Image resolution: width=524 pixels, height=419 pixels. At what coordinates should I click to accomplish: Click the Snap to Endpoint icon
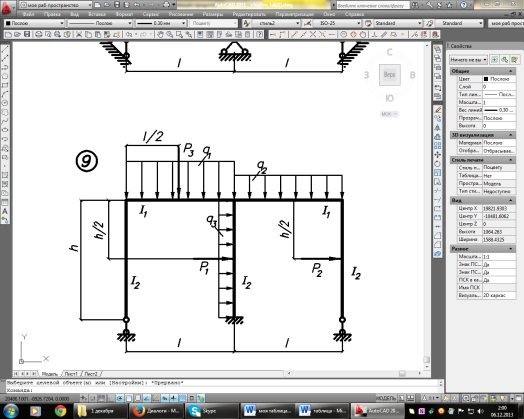pyautogui.click(x=294, y=34)
